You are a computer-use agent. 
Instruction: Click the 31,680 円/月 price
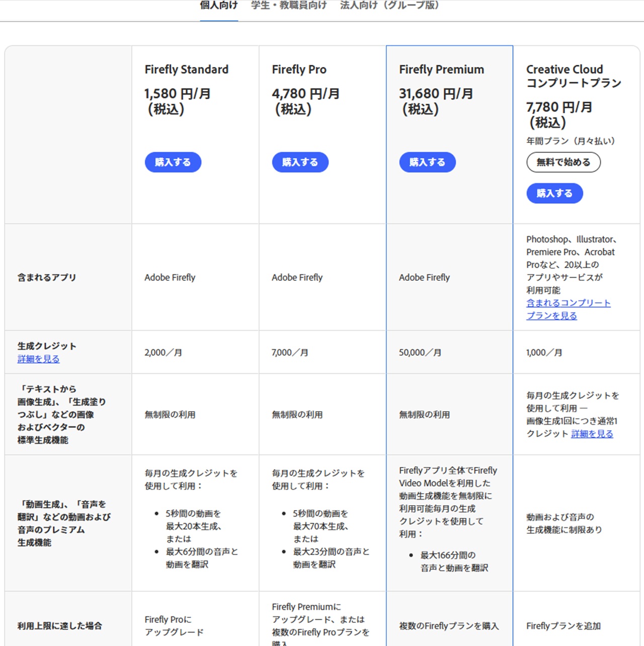[x=436, y=94]
